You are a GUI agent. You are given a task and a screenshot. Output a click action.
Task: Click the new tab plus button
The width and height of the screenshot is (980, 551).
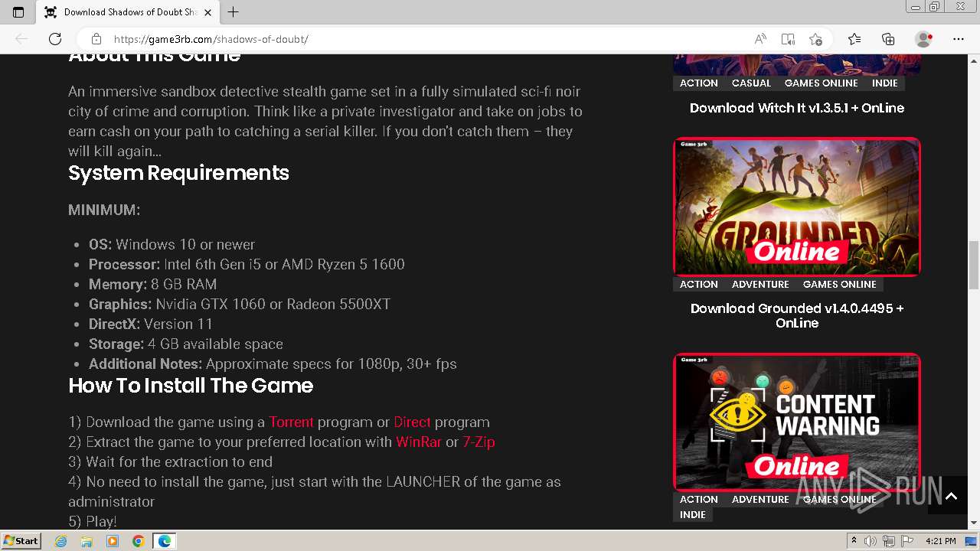pyautogui.click(x=234, y=11)
